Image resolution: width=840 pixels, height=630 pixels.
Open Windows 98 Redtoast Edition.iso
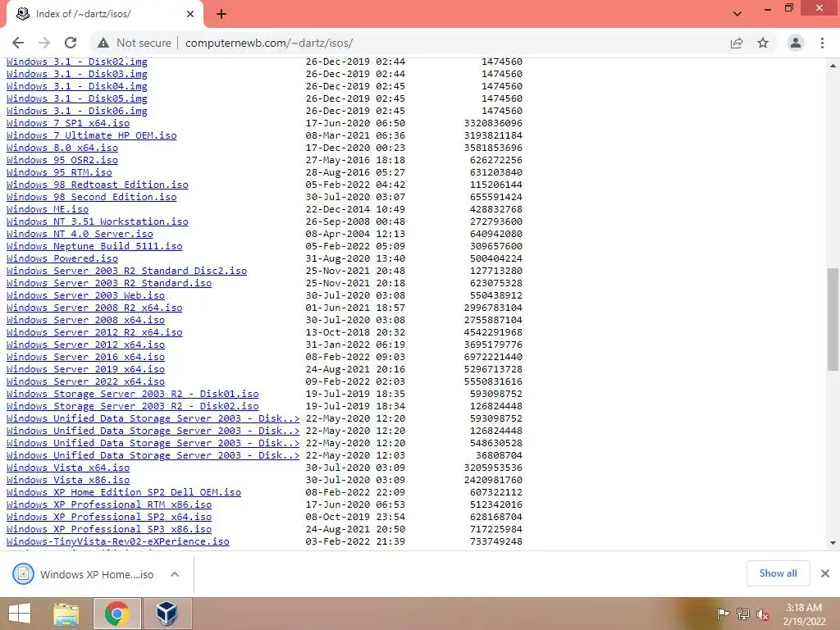(x=98, y=185)
